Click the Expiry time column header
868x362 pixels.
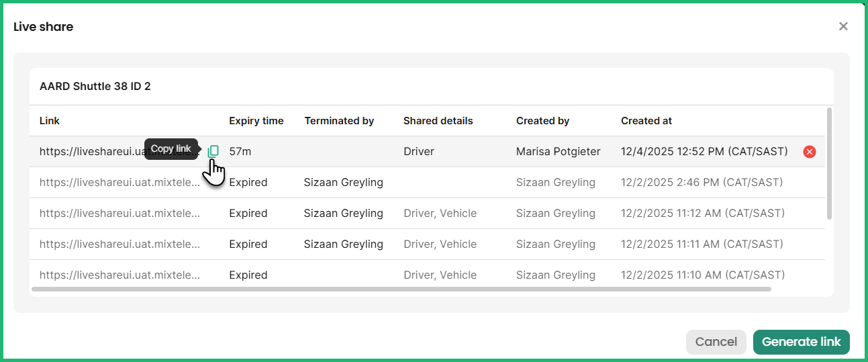pos(256,121)
